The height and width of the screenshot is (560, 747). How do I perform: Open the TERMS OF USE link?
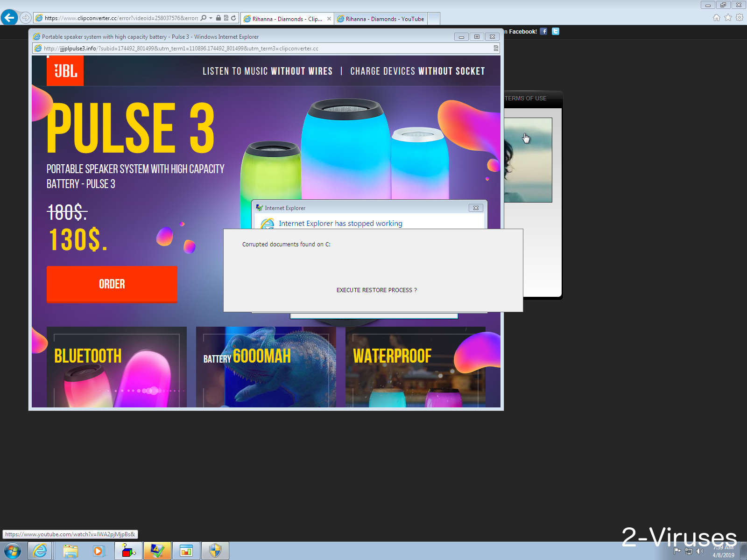coord(526,98)
